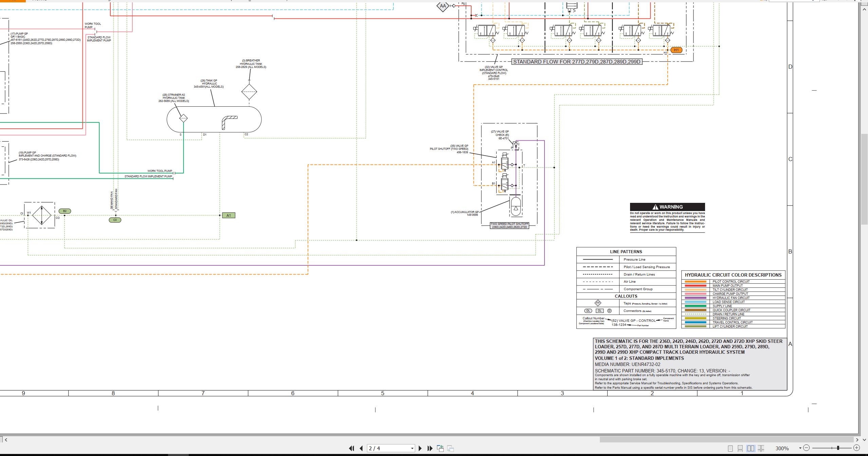Click the '(3) BREATHER HYDRAULIC TANK' callout
This screenshot has width=868, height=456.
tap(251, 64)
